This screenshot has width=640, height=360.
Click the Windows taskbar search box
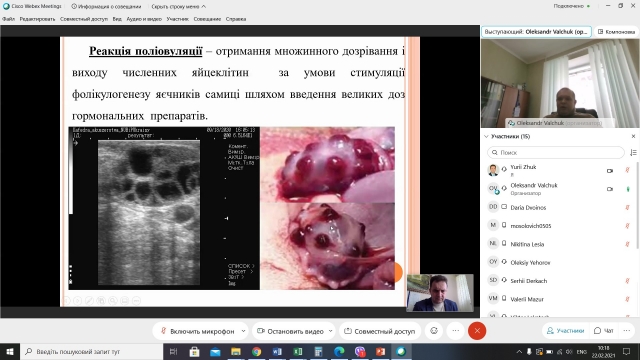coord(91,351)
